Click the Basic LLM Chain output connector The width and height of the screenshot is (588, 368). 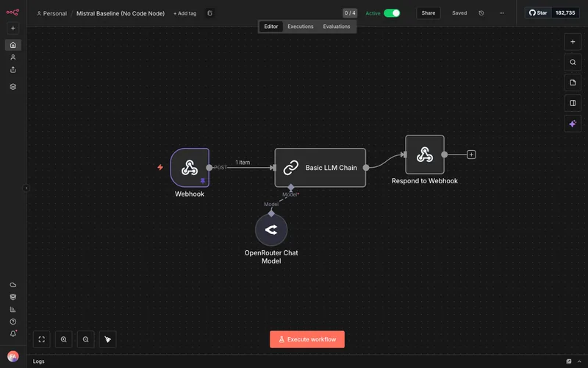pyautogui.click(x=366, y=168)
